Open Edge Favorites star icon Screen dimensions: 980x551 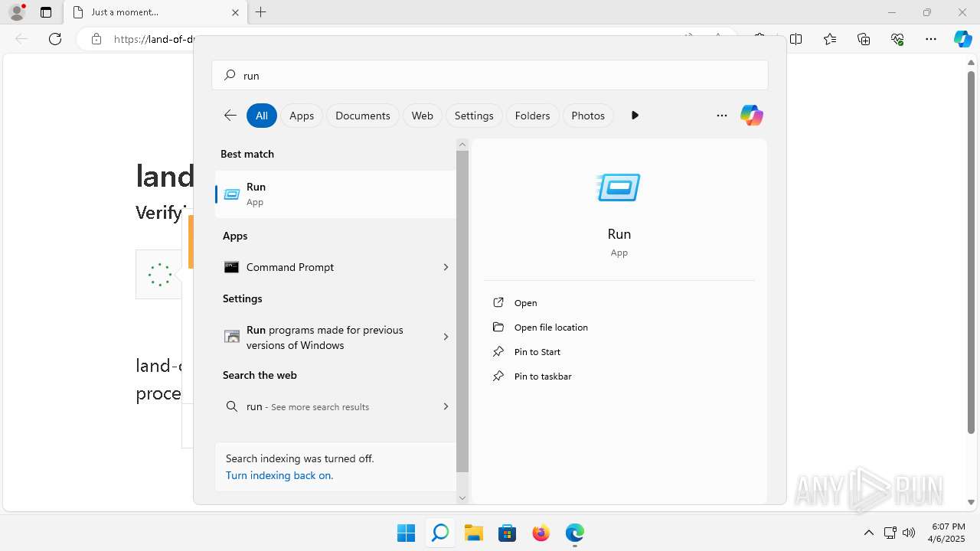coord(830,39)
